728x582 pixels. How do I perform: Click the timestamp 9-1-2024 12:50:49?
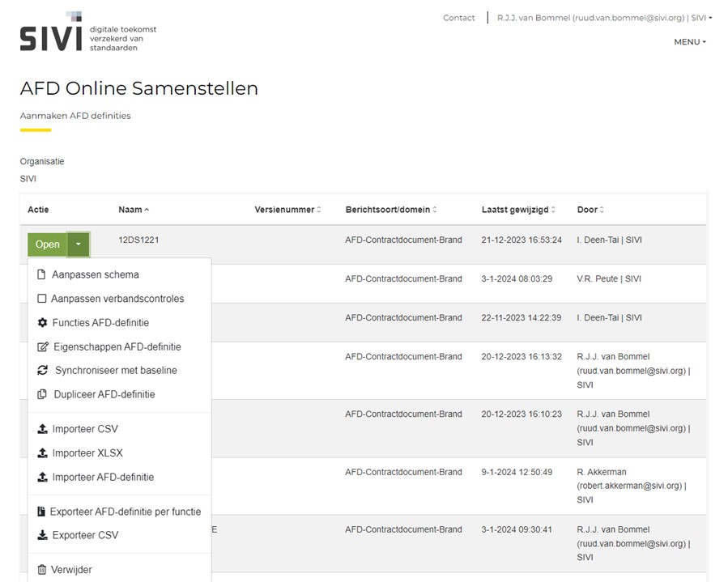tap(517, 472)
